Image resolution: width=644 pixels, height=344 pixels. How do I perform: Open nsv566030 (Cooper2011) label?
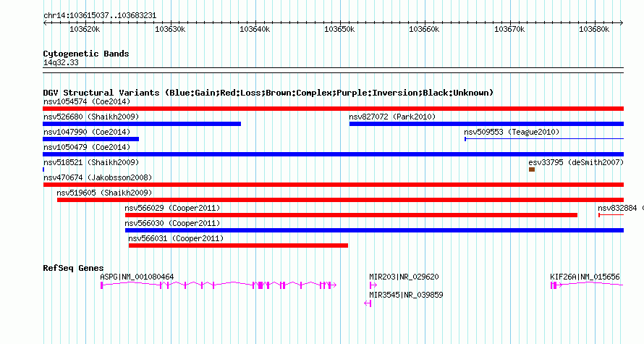172,223
